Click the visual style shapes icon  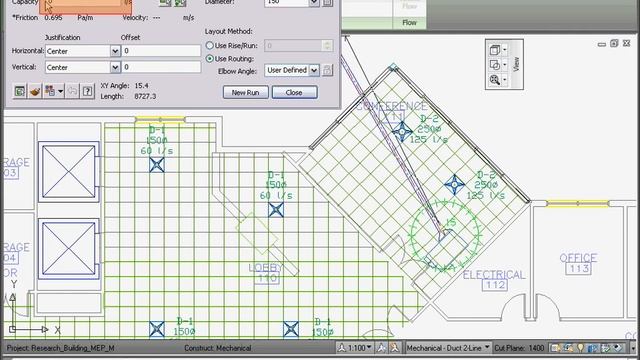[494, 64]
